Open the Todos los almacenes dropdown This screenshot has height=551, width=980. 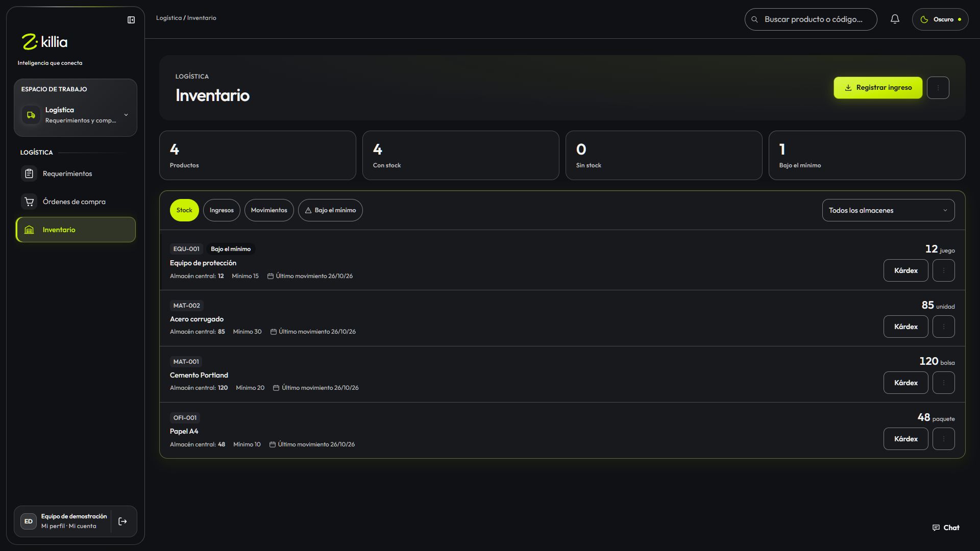pos(888,210)
